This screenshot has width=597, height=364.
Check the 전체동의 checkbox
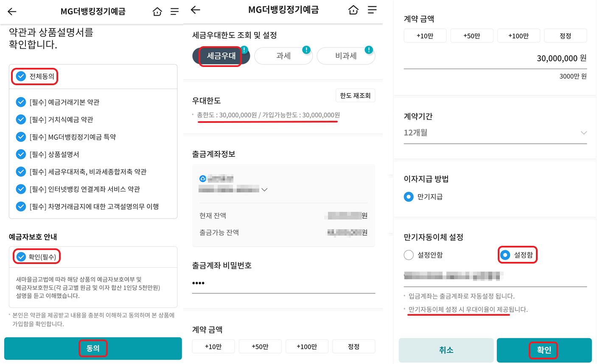(x=21, y=76)
